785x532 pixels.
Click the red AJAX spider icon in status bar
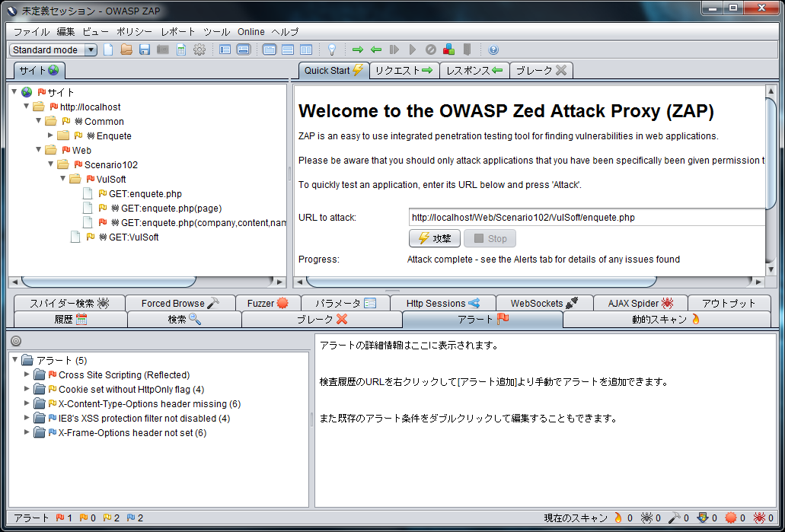(760, 518)
